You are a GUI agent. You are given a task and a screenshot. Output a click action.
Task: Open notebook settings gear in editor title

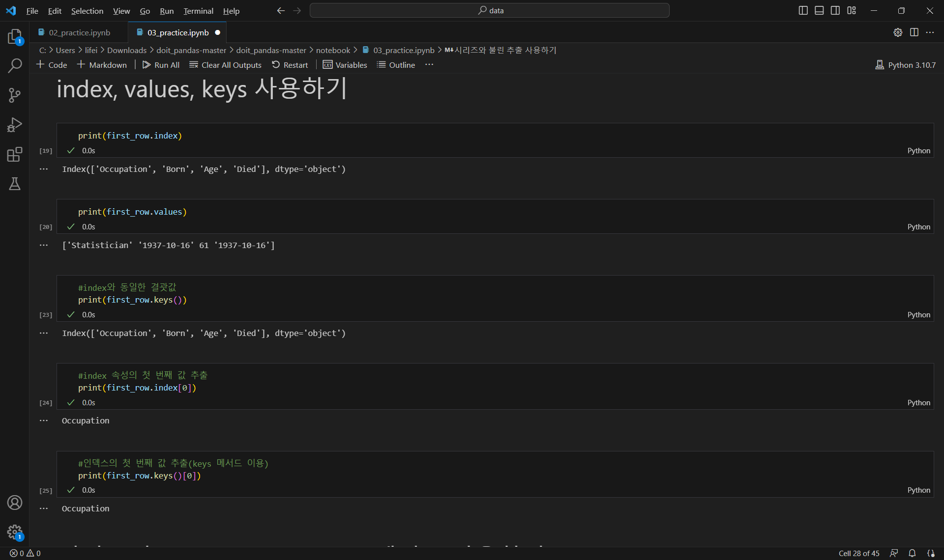click(898, 32)
